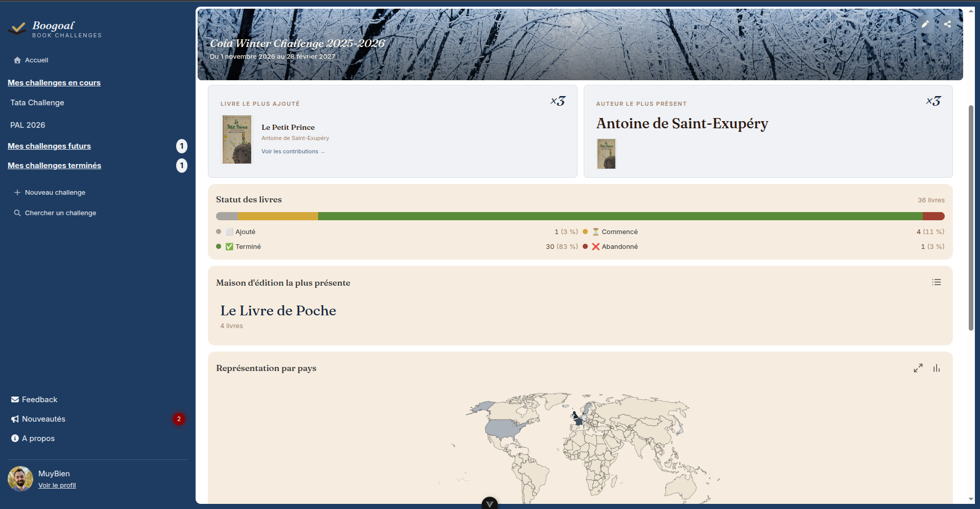980x509 pixels.
Task: Click book cover under Antoine de Saint-Exupéry
Action: [606, 154]
